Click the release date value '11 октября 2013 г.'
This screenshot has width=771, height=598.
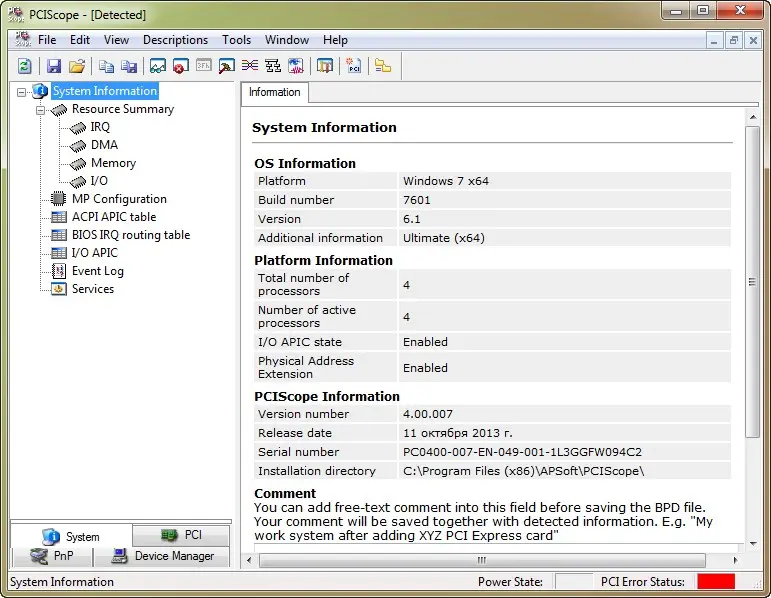[x=457, y=433]
